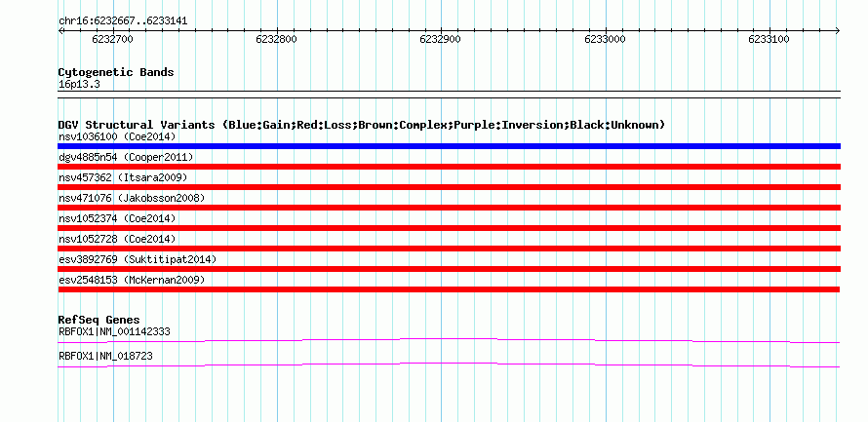Click the red dgv4885n54 loss variant bar

449,167
